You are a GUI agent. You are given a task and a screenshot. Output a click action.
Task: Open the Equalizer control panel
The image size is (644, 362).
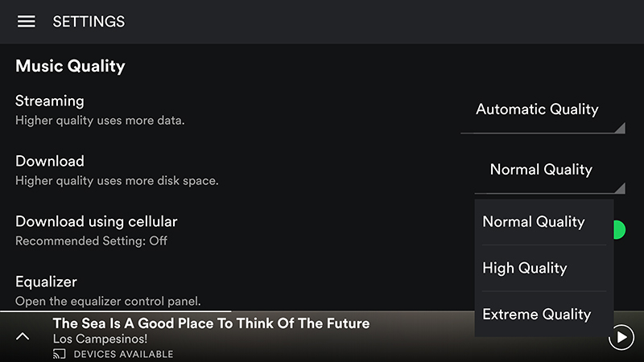pos(108,290)
